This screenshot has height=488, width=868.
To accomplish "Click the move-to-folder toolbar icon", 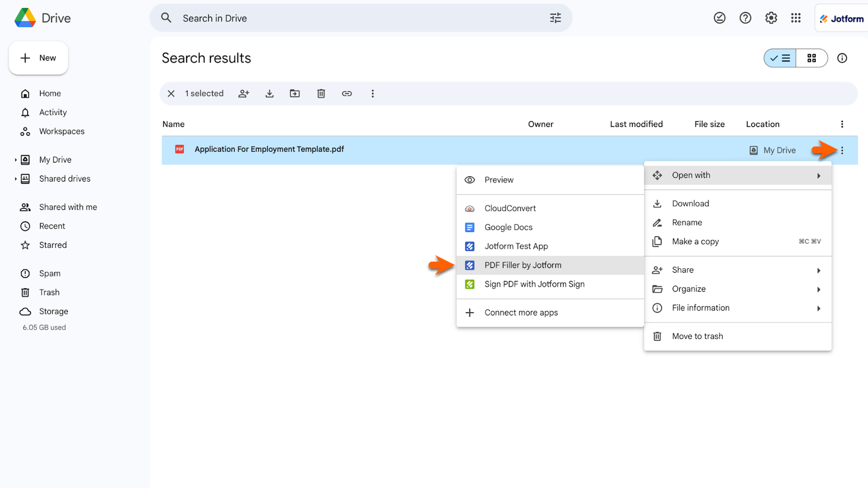I will [295, 93].
